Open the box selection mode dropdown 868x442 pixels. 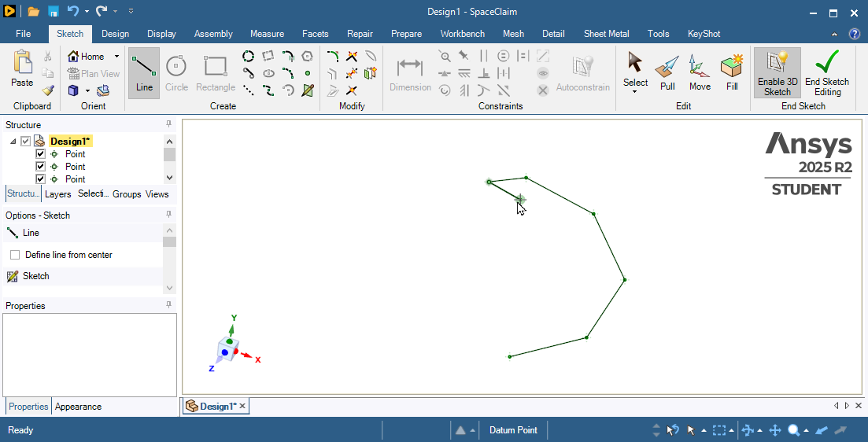(731, 430)
